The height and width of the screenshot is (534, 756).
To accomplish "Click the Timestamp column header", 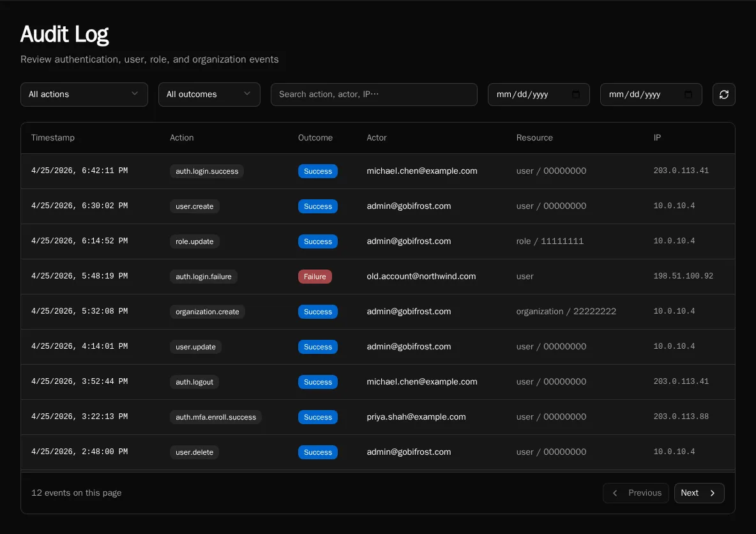I will (x=53, y=137).
